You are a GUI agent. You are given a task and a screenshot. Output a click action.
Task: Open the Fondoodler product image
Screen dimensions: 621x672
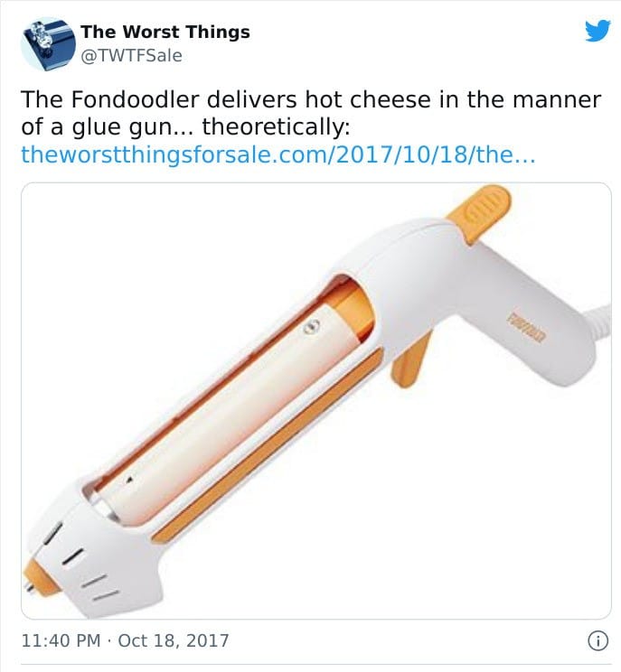pyautogui.click(x=316, y=401)
